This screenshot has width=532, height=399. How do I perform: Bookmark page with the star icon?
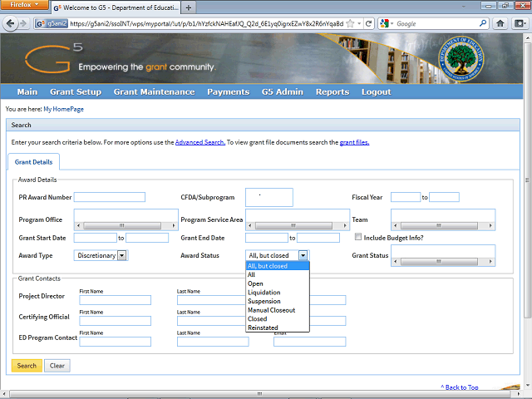350,23
